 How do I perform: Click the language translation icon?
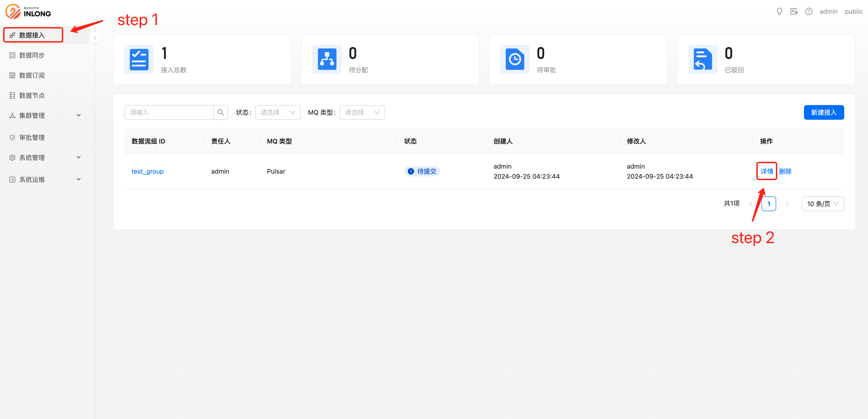tap(794, 11)
